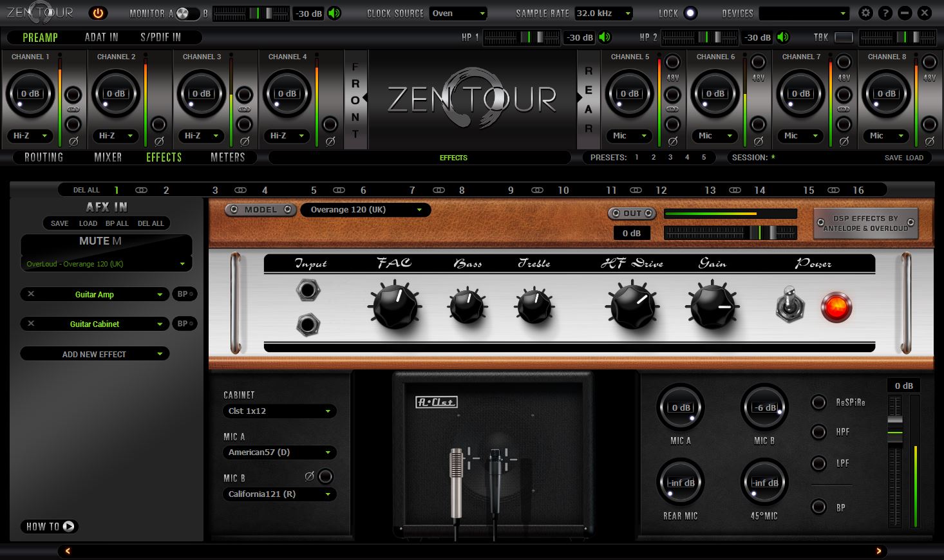Open the Mic A American57 dropdown

click(279, 453)
